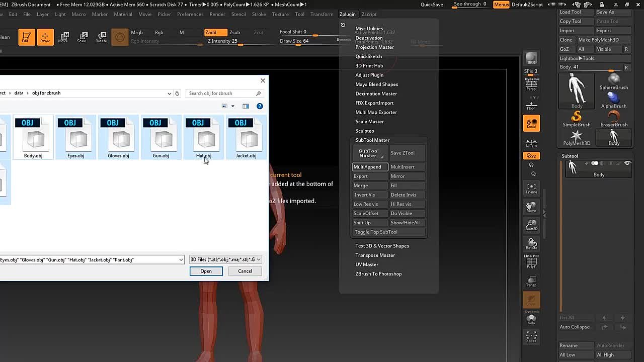Screen dimensions: 644x362
Task: Click the BPR render icon
Action: coord(531,59)
